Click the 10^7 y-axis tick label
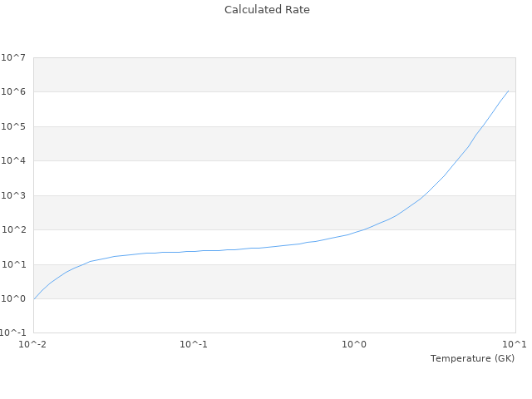532x399 pixels. tap(13, 57)
